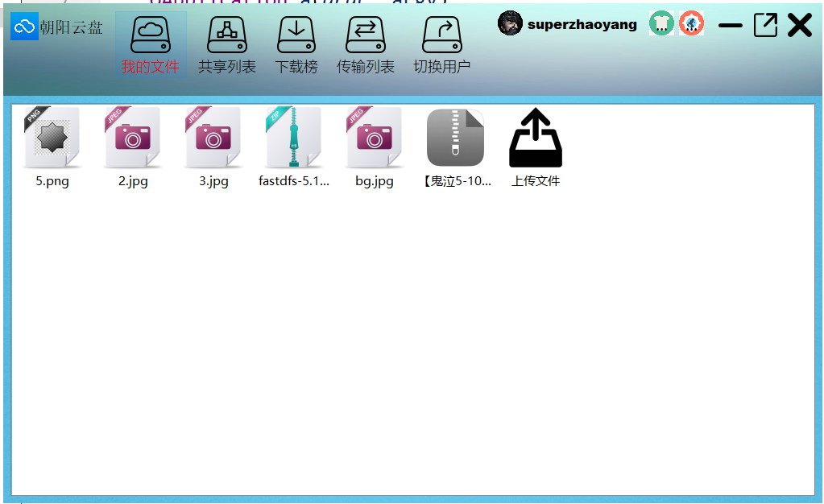Click the superzhaoyang username label

click(x=582, y=24)
